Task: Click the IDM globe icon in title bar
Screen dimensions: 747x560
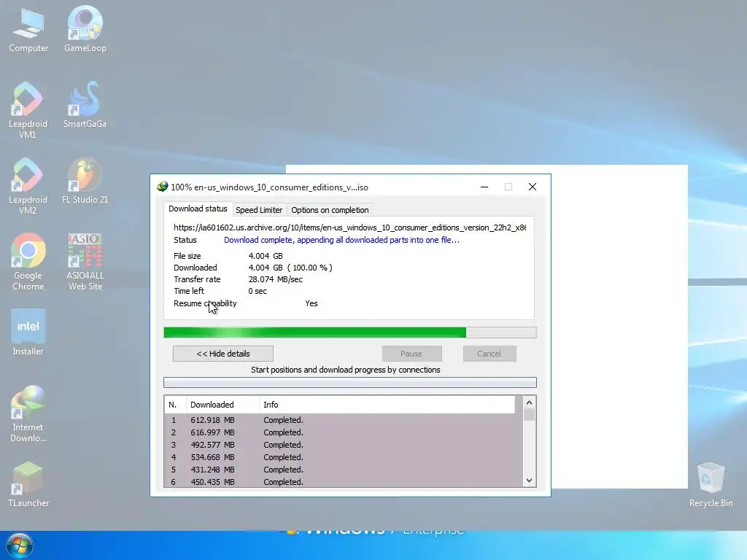Action: coord(163,187)
